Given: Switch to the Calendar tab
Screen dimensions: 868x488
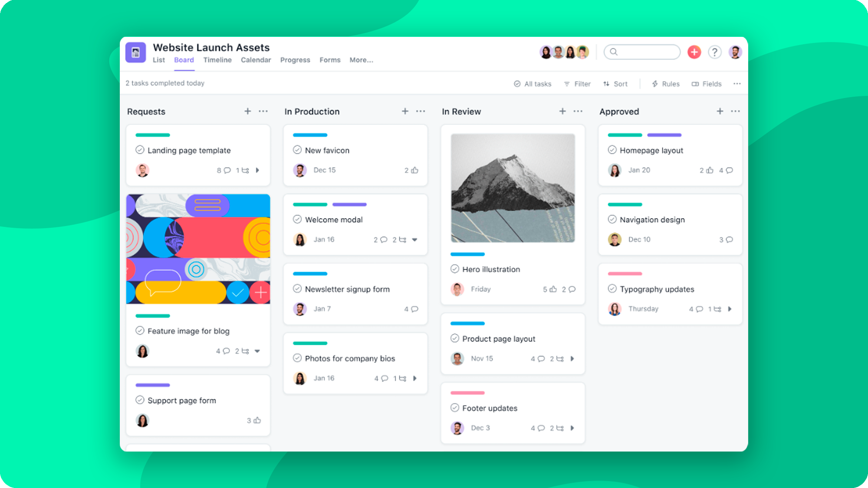Looking at the screenshot, I should pos(255,59).
